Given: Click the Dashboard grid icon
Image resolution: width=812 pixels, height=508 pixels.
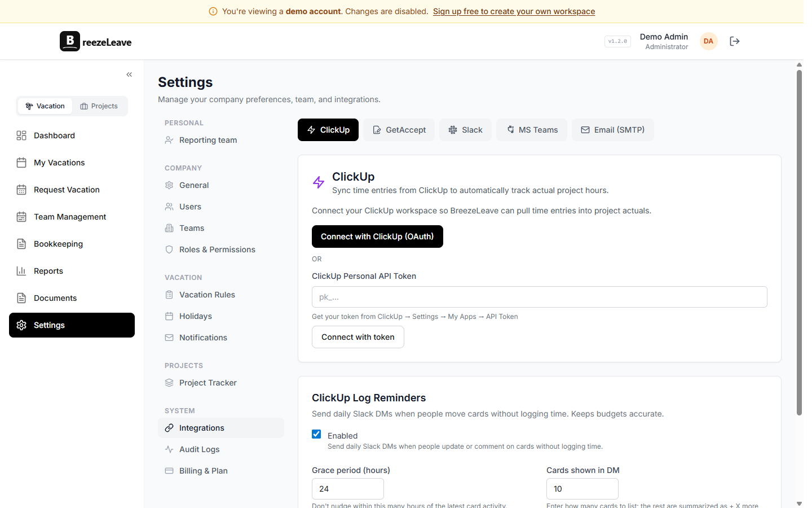Looking at the screenshot, I should click(x=21, y=135).
